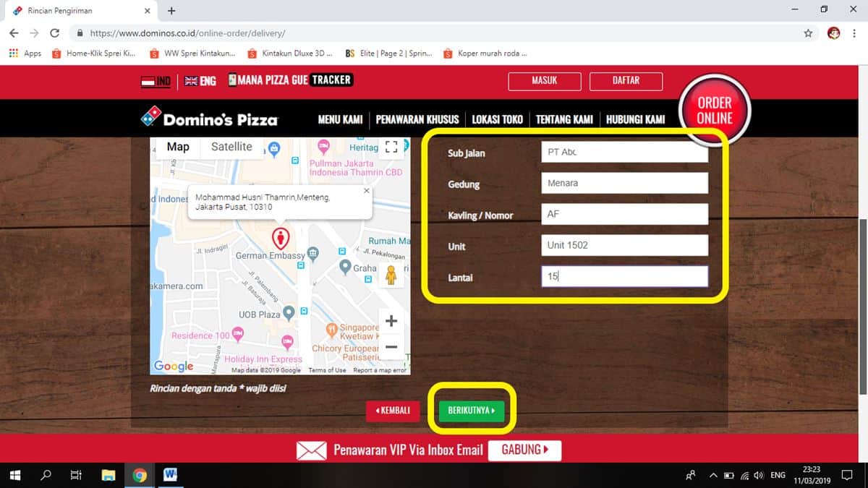
Task: Switch language to IND flag
Action: click(x=156, y=81)
